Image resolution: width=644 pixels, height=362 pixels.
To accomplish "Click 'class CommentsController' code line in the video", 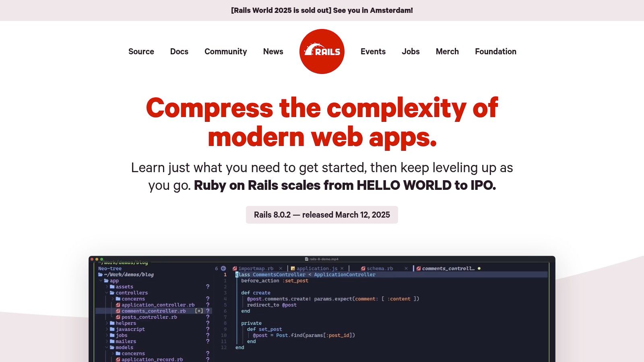I will 305,275.
